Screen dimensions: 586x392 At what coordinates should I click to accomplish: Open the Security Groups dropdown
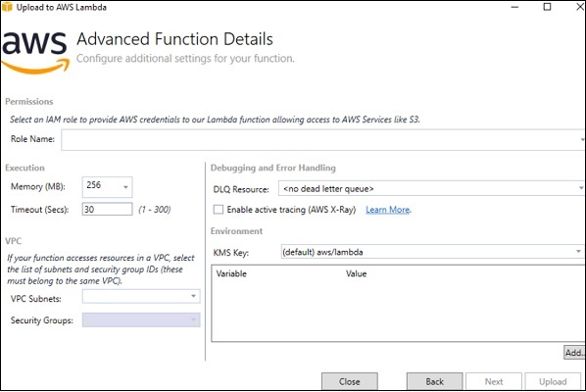point(141,320)
